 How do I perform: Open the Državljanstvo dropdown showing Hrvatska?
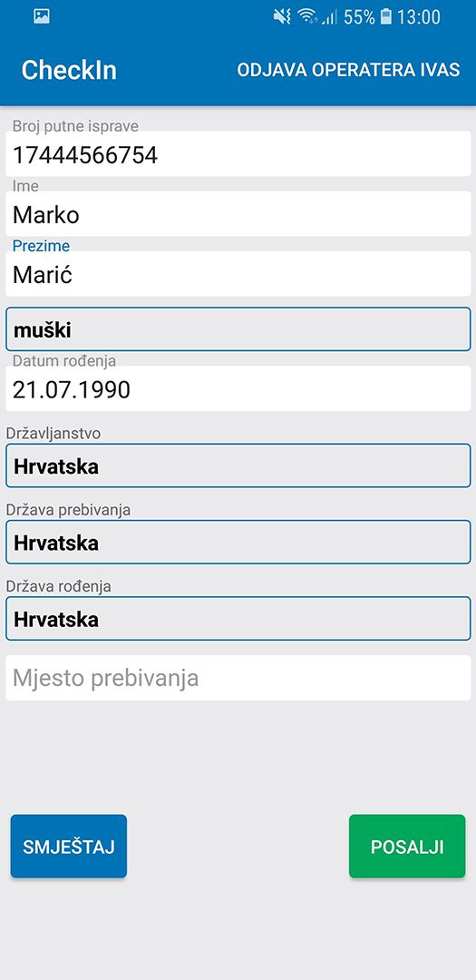[238, 465]
